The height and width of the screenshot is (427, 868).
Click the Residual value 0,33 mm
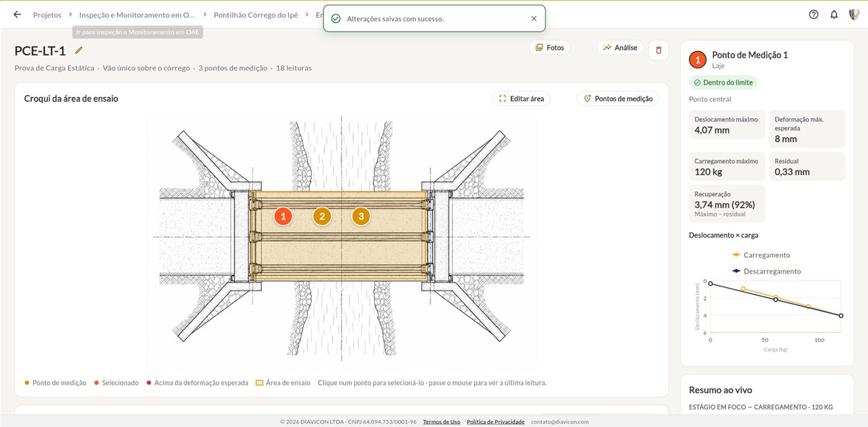click(792, 172)
